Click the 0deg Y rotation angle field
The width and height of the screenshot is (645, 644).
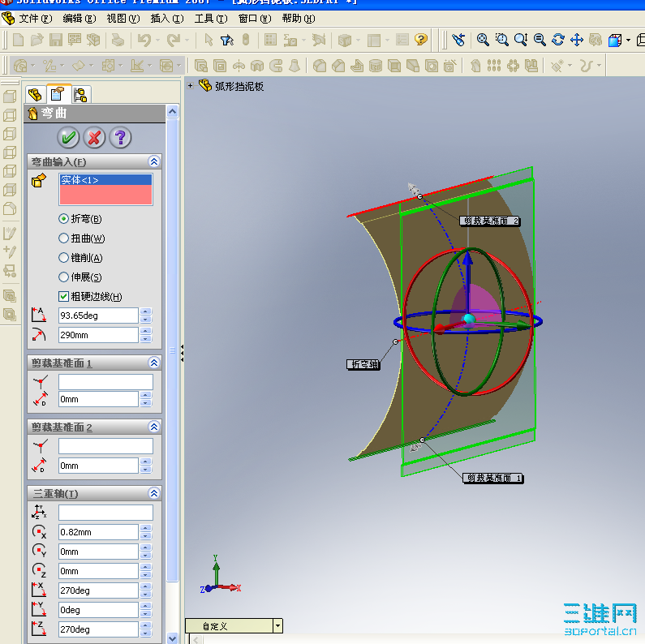[x=98, y=610]
